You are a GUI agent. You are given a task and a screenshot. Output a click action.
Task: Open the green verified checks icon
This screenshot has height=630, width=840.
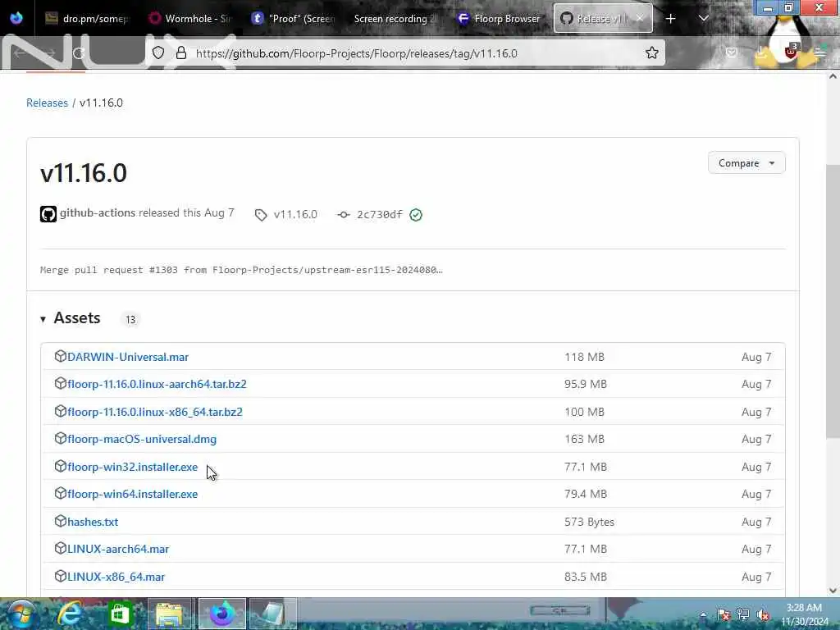tap(416, 215)
